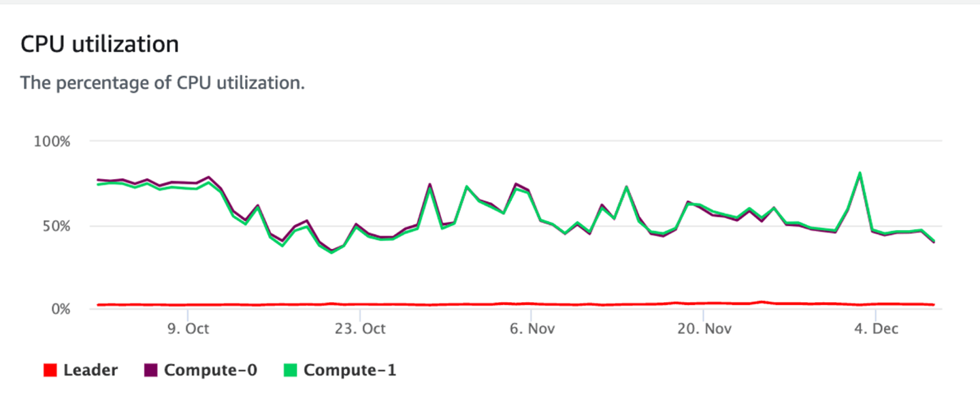Viewport: 980px width, 396px height.
Task: Click the lowest compute dip before 23. Oct
Action: (332, 252)
